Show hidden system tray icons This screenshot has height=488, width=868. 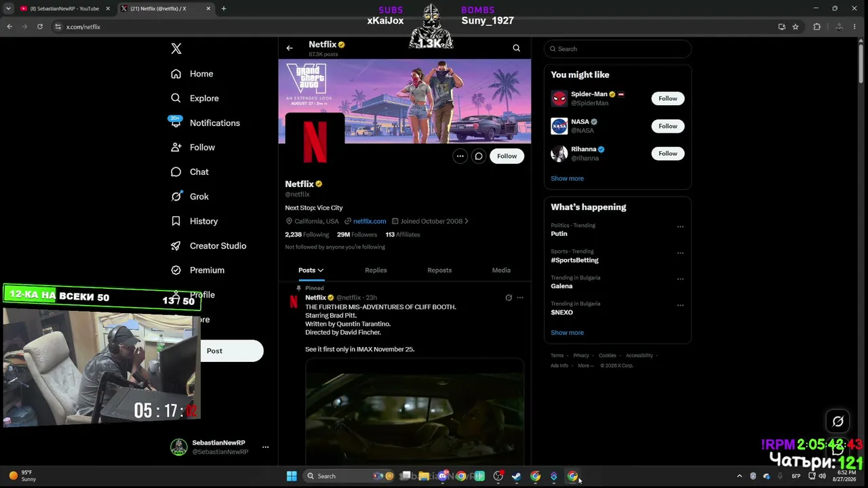click(739, 476)
